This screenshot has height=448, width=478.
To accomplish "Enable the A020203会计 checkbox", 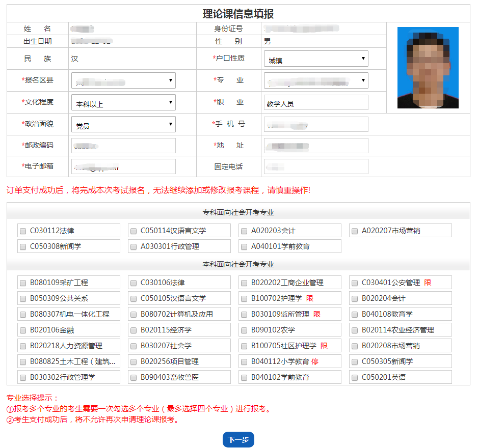I will [x=244, y=231].
